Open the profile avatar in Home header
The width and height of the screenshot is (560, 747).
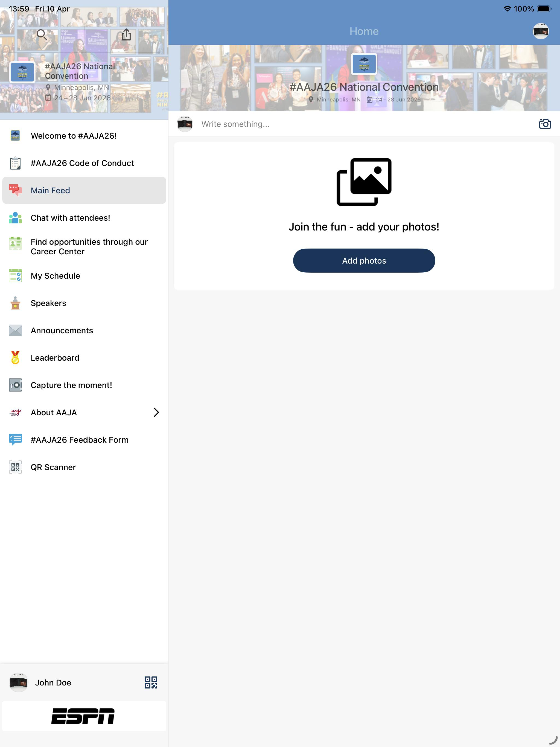pyautogui.click(x=540, y=31)
